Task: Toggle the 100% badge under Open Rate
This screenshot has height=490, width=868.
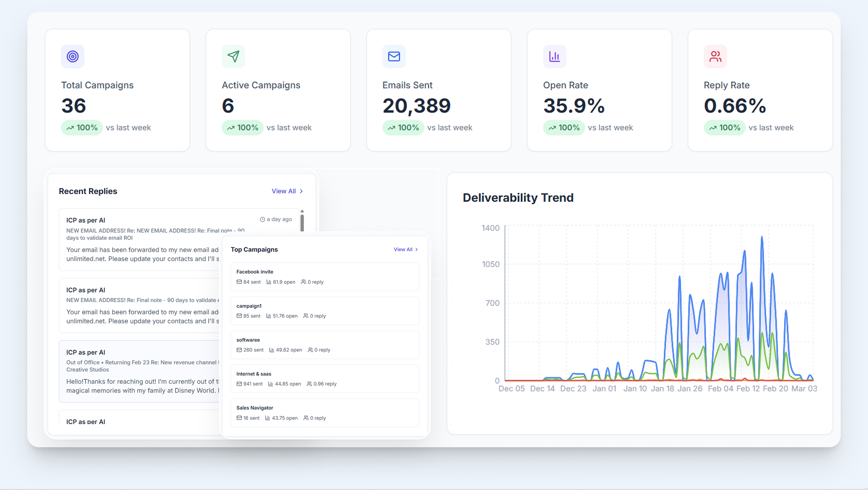Action: (x=563, y=127)
